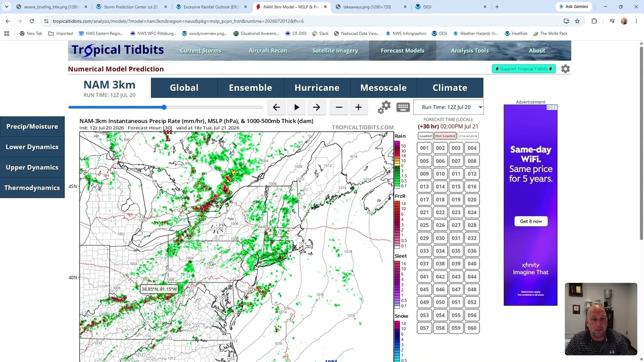
Task: Expand Upper Dynamics side menu
Action: point(32,167)
